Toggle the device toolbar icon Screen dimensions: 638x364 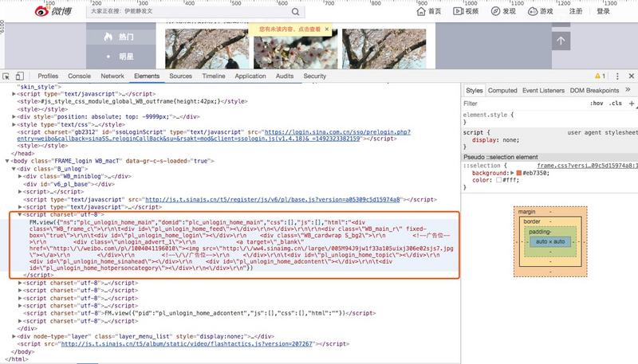[19, 76]
